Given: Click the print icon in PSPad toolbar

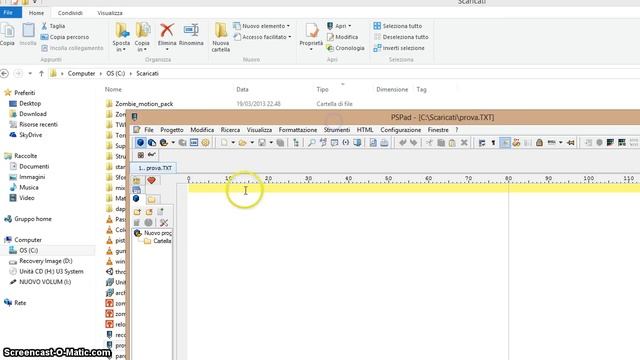Looking at the screenshot, I should tap(384, 142).
